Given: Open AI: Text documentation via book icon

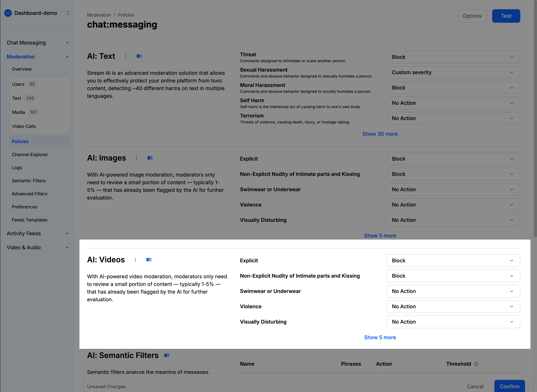Looking at the screenshot, I should tap(139, 56).
